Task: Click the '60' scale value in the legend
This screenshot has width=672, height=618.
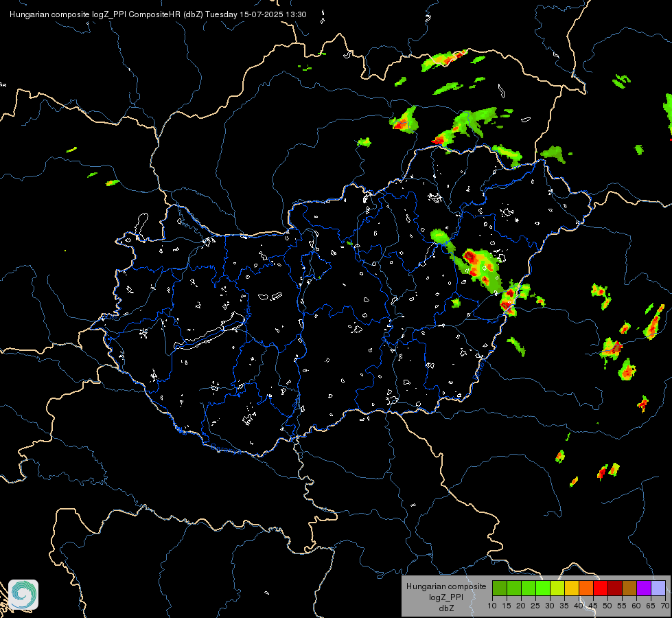Action: click(636, 606)
